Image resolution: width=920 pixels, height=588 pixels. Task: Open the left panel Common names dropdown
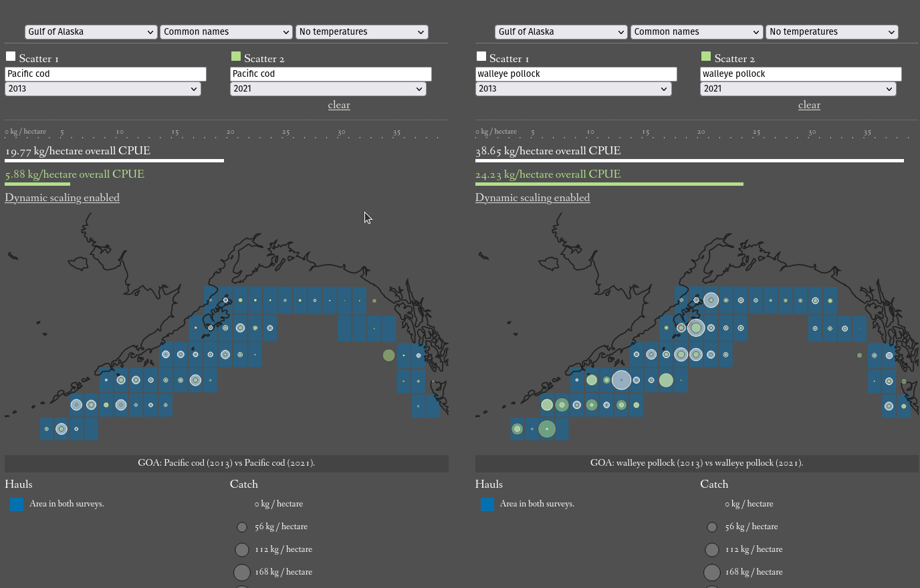pyautogui.click(x=226, y=32)
